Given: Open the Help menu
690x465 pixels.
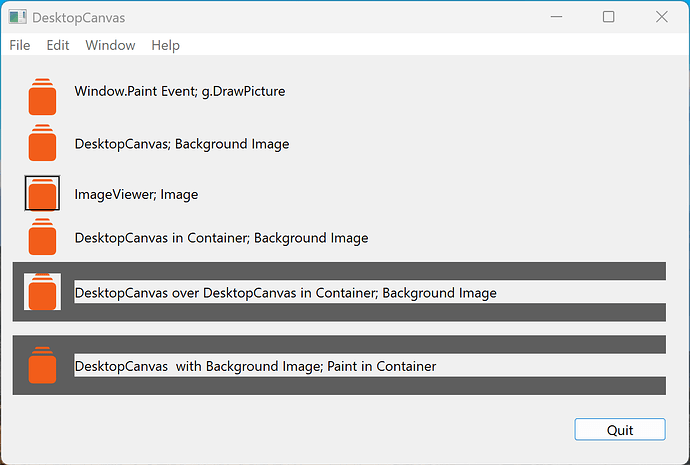Looking at the screenshot, I should 165,45.
